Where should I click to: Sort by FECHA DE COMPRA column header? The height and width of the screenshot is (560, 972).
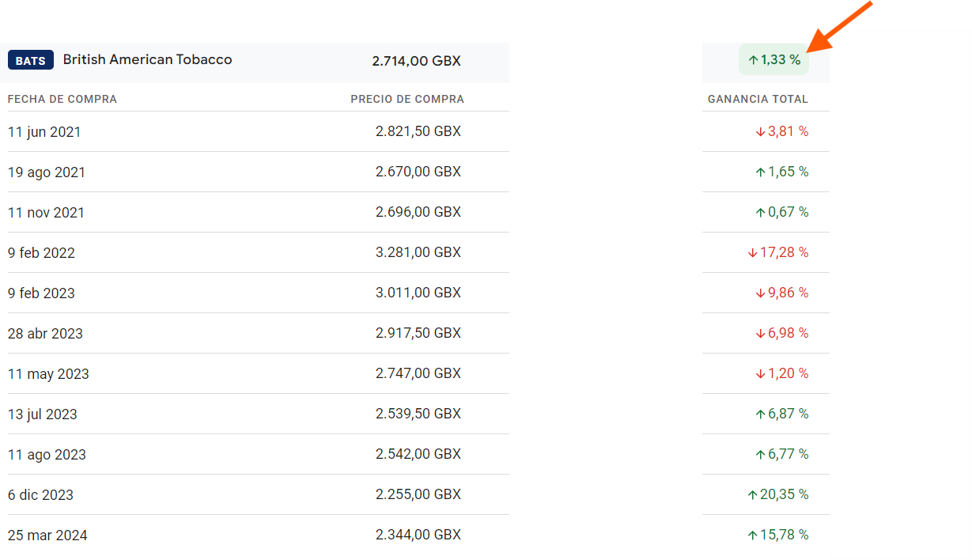tap(62, 99)
